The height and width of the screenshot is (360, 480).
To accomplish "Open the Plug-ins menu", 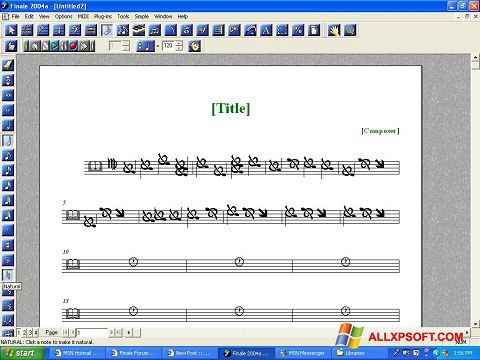I will (x=103, y=16).
